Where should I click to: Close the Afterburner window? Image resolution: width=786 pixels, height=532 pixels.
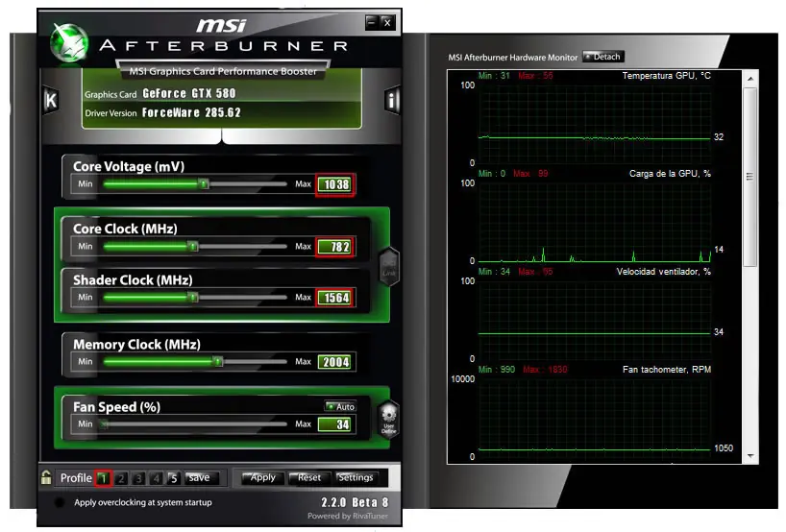(387, 22)
